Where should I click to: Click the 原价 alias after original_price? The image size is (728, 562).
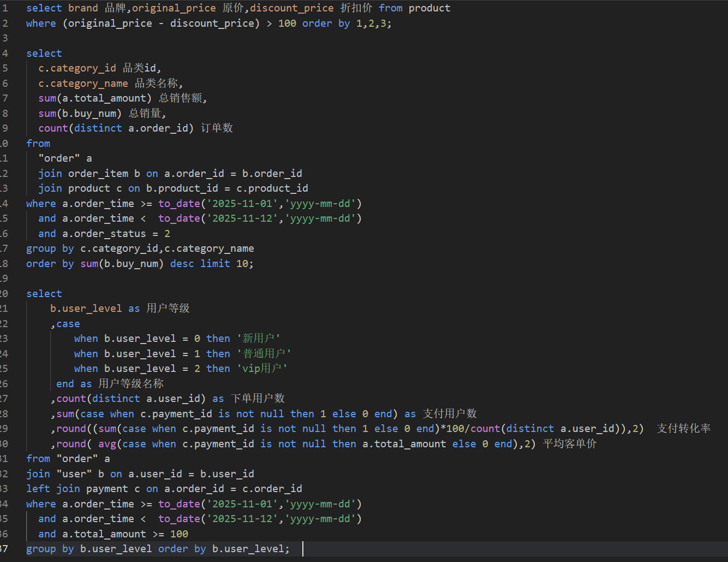tap(233, 8)
